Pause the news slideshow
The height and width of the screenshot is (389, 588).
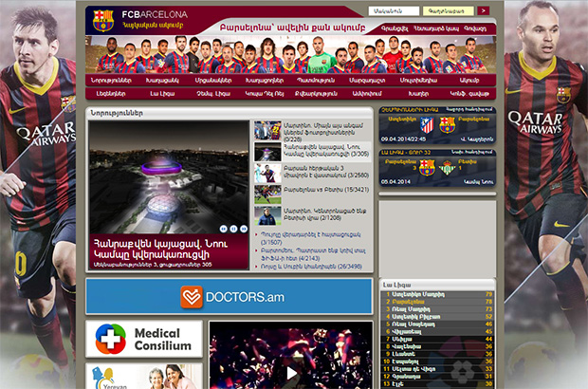233,229
